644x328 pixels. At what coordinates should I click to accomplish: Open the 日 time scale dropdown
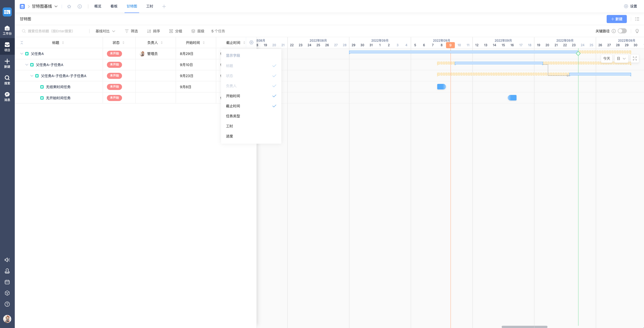[621, 59]
